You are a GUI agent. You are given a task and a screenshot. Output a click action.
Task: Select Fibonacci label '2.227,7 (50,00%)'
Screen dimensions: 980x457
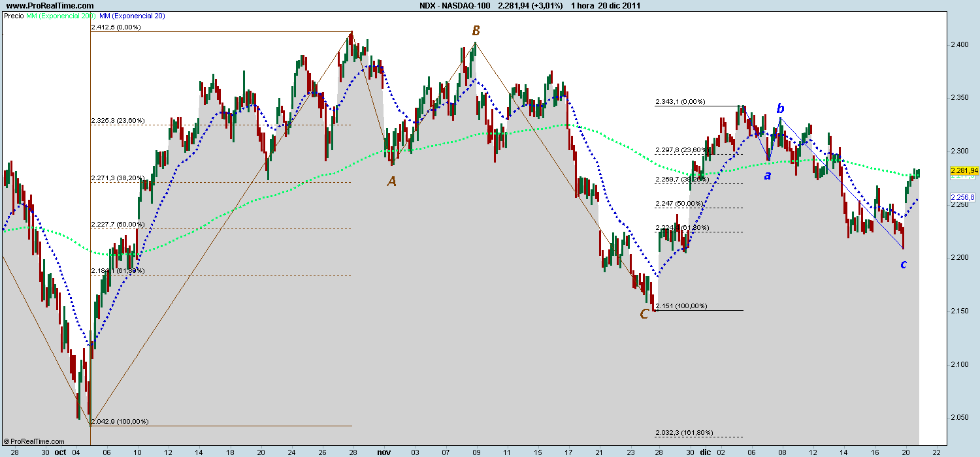pos(118,224)
